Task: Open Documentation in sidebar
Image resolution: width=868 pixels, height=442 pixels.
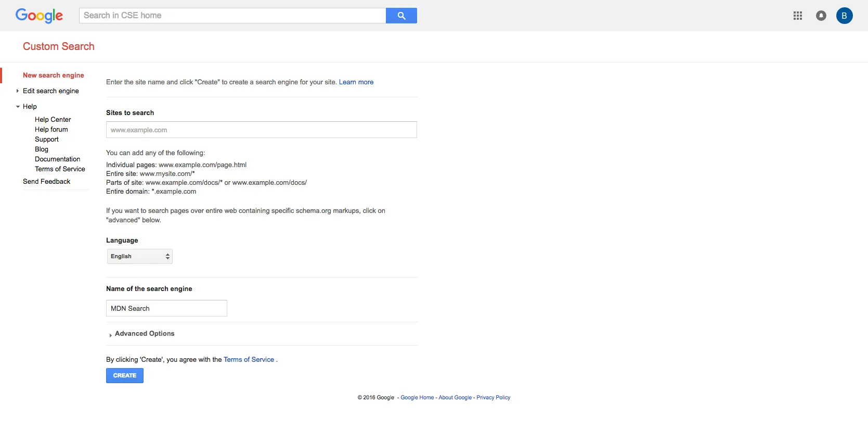Action: pos(57,159)
